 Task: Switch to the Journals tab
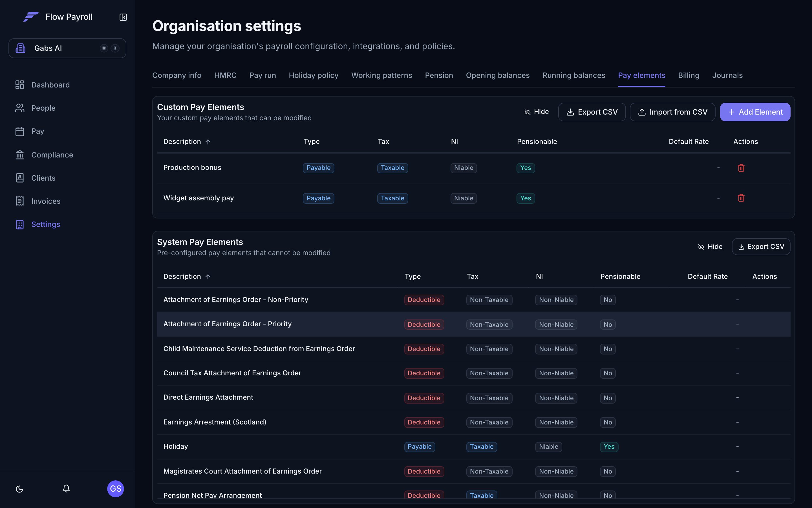point(727,75)
